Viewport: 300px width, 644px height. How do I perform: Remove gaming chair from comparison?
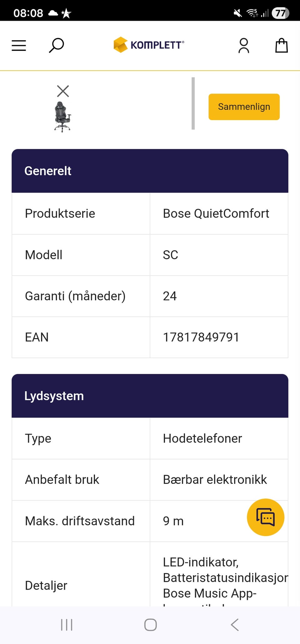(63, 91)
